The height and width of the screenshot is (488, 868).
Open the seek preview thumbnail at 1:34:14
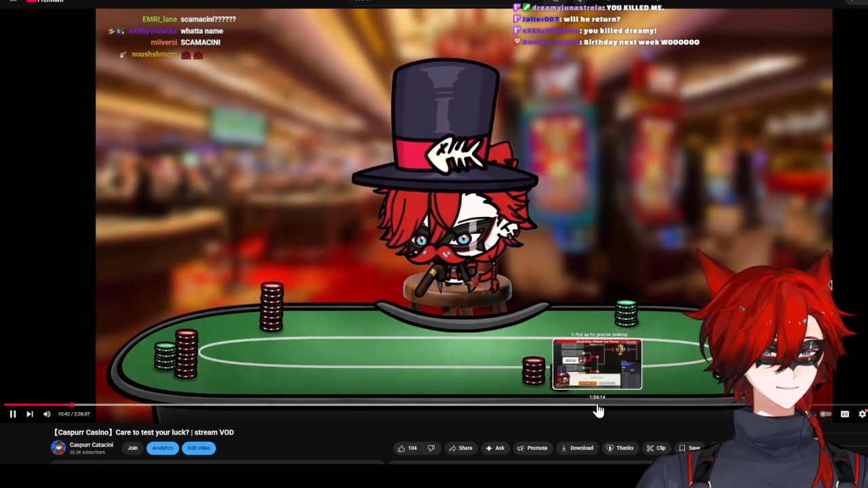[x=597, y=365]
